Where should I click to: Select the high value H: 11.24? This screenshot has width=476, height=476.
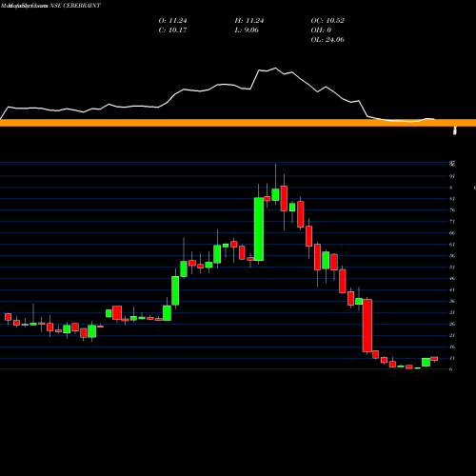coord(249,21)
